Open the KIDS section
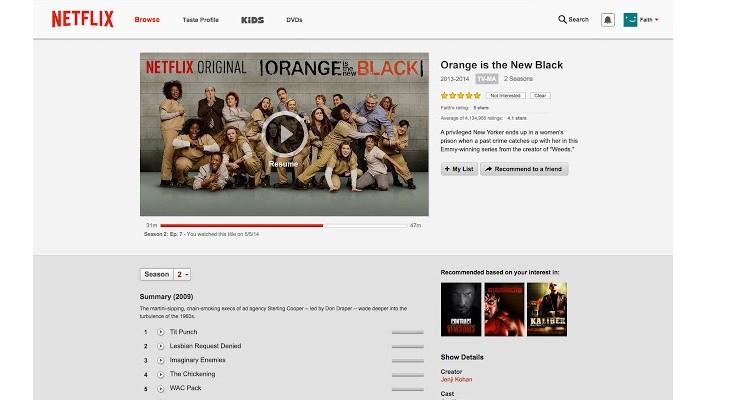 pyautogui.click(x=252, y=20)
